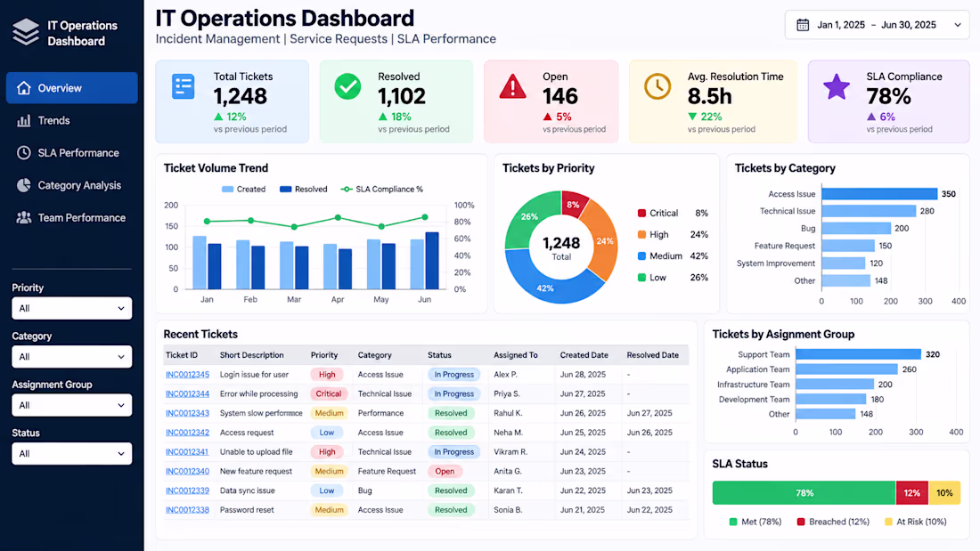
Task: Click the red warning triangle Open icon
Action: click(512, 86)
